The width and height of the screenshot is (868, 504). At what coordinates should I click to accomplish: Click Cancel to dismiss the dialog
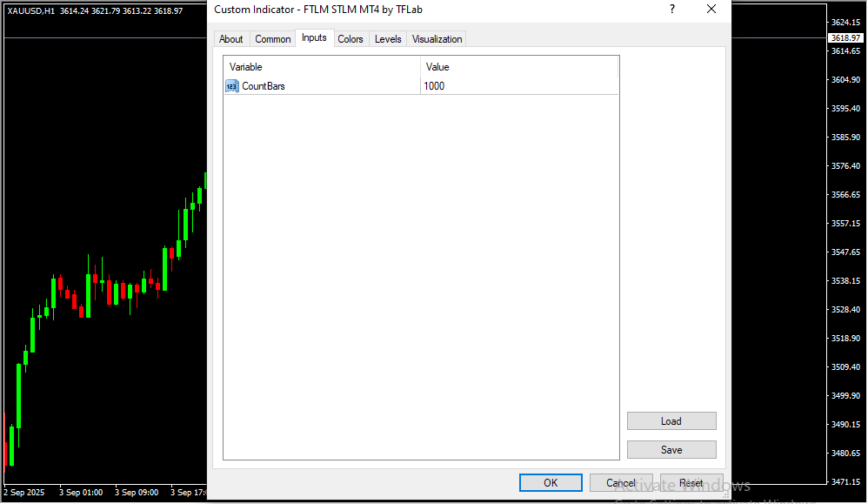point(620,483)
